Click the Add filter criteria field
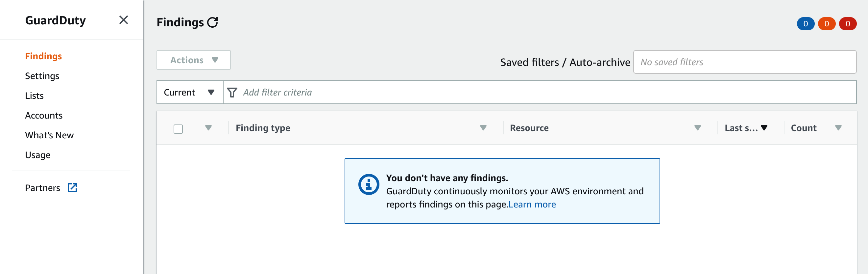Image resolution: width=868 pixels, height=274 pixels. pyautogui.click(x=539, y=92)
